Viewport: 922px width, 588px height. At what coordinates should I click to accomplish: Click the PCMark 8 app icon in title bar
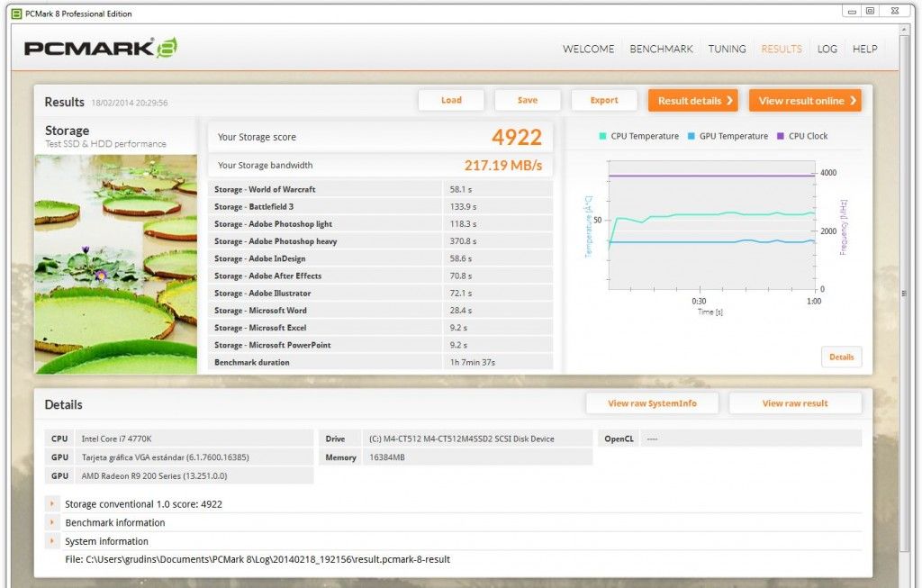(16, 14)
